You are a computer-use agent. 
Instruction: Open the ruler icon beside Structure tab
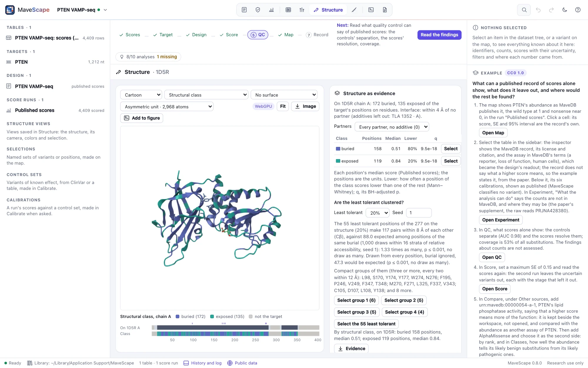point(354,10)
